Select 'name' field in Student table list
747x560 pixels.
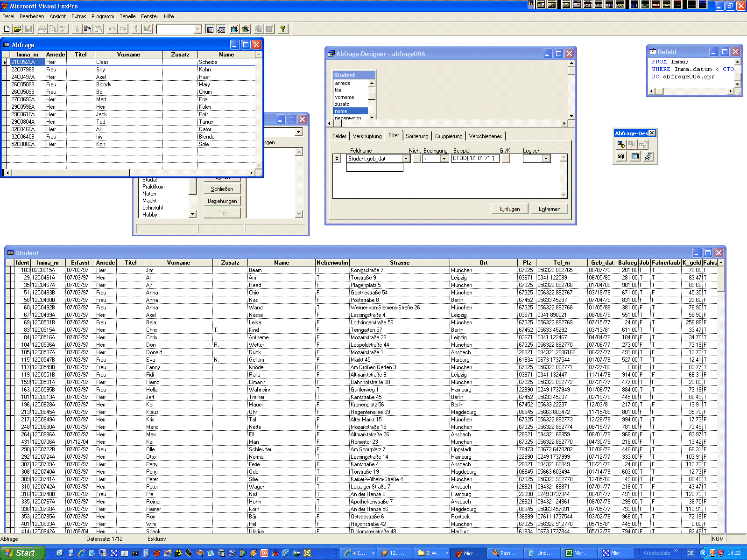pos(351,111)
